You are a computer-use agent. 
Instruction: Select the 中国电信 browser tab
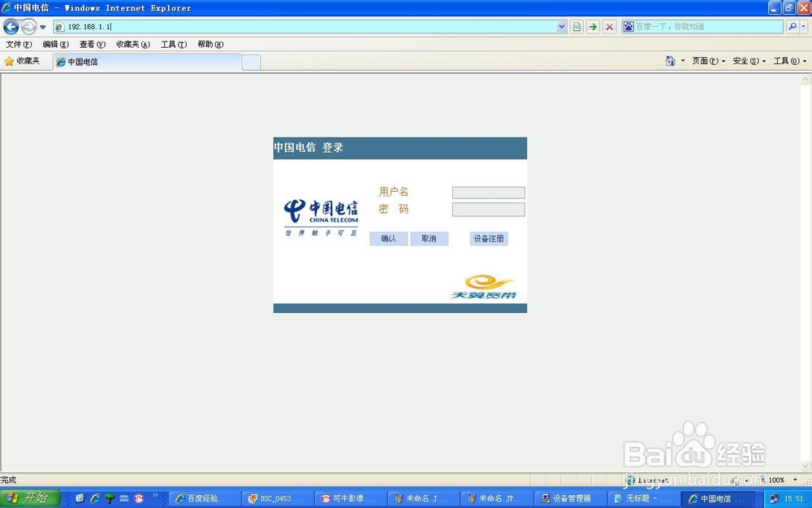[x=147, y=62]
